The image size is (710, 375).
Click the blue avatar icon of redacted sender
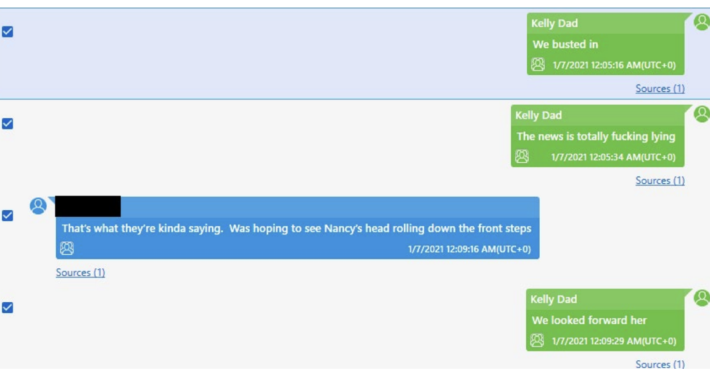coord(38,206)
